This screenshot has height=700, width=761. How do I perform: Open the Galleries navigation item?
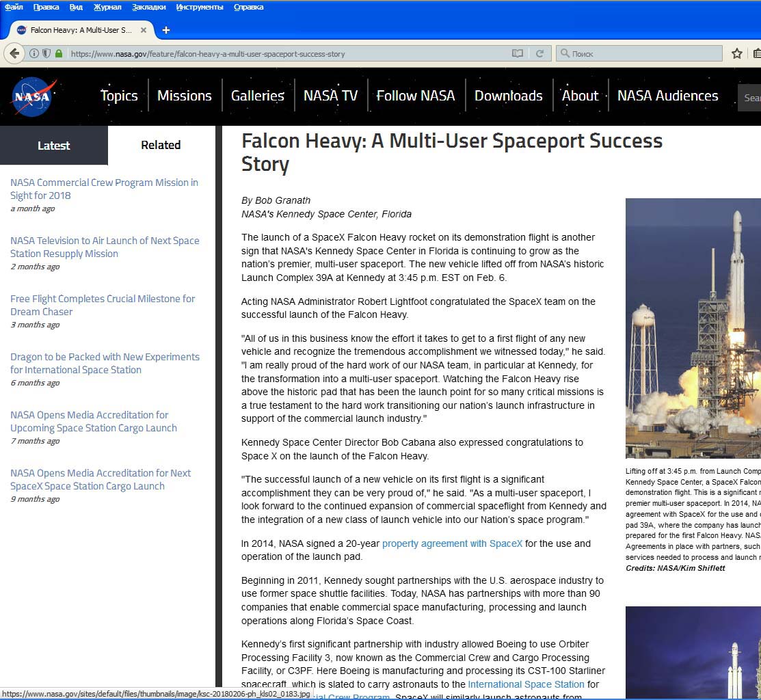(x=258, y=96)
